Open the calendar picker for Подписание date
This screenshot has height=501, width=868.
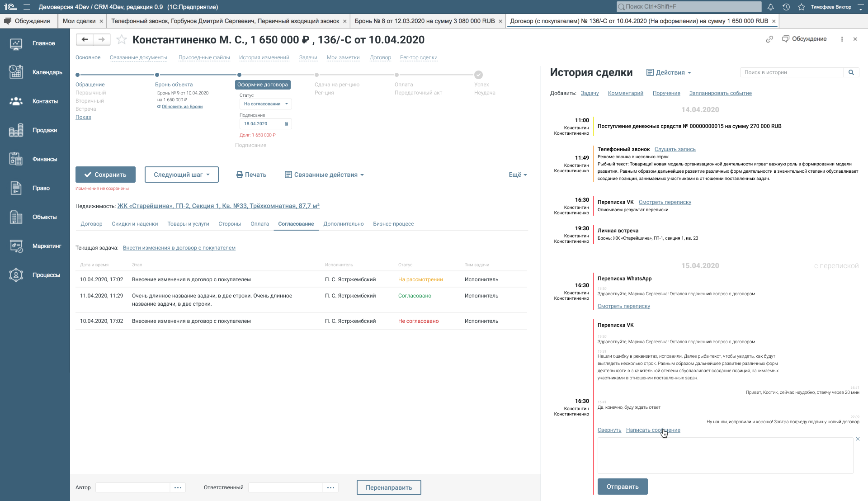[x=286, y=123]
